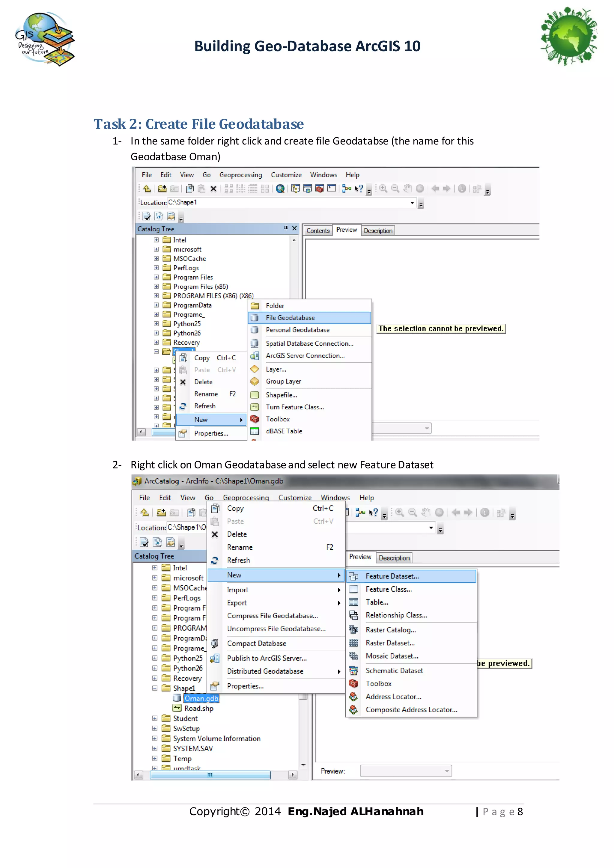Image resolution: width=614 pixels, height=868 pixels.
Task: Click Publish to ArcGIS Server... menu entry
Action: click(x=277, y=658)
